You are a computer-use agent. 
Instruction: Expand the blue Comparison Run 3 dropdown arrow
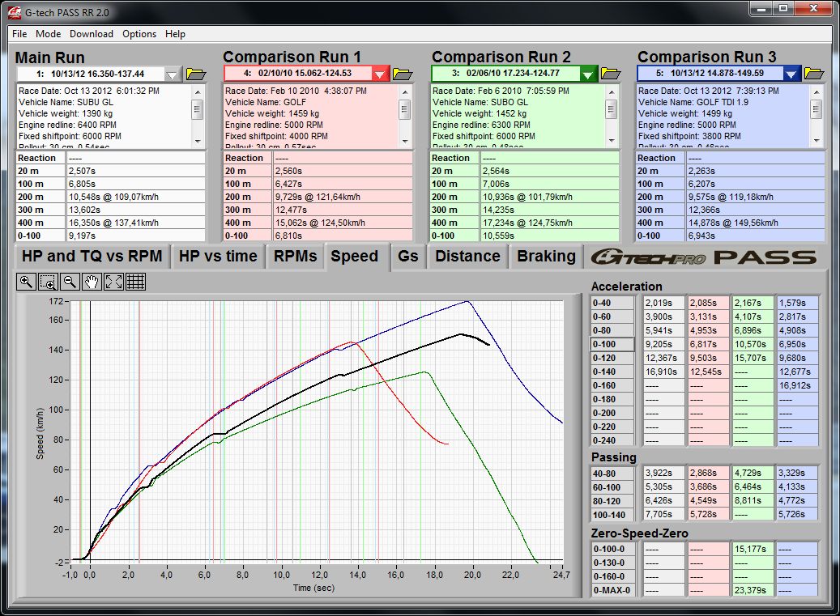(791, 74)
